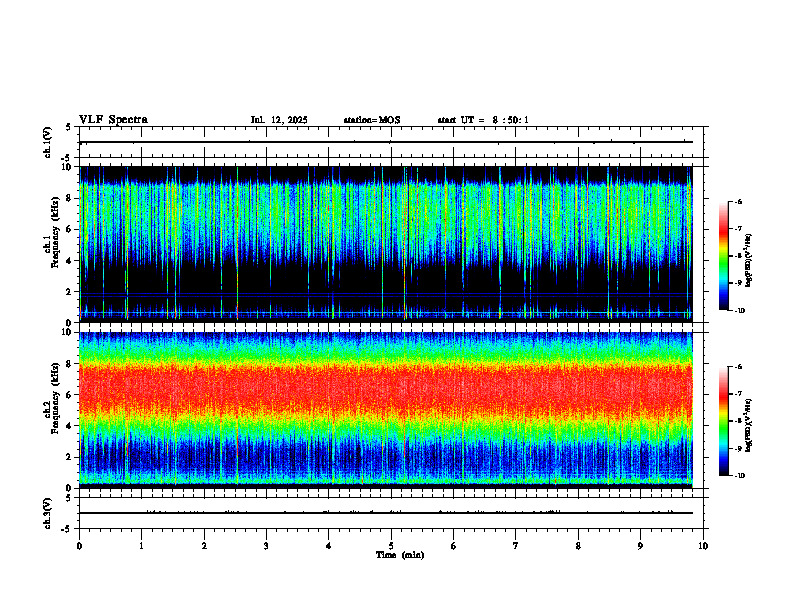Click time-axis tick label "2"
Screen dimensions: 792x612
[204, 546]
